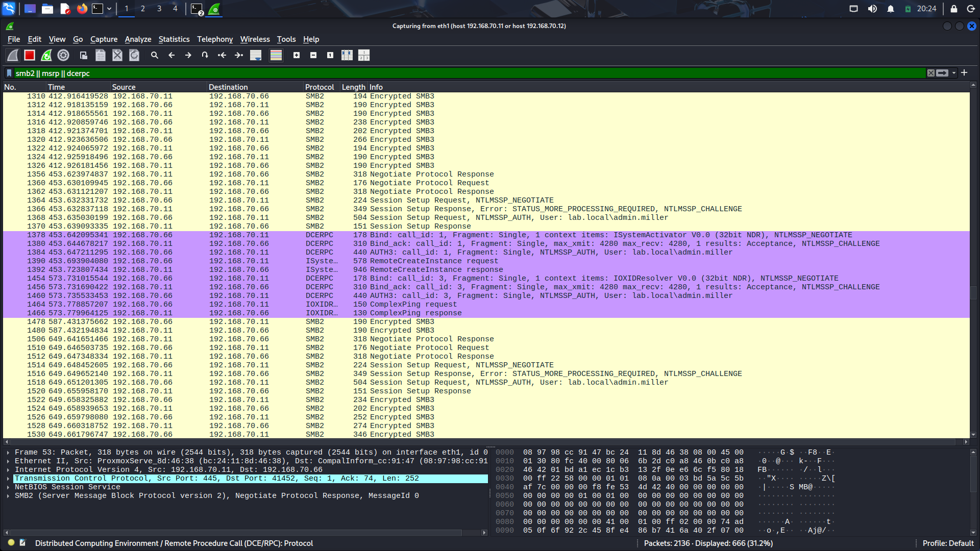Open the filter history dropdown arrow

point(954,73)
